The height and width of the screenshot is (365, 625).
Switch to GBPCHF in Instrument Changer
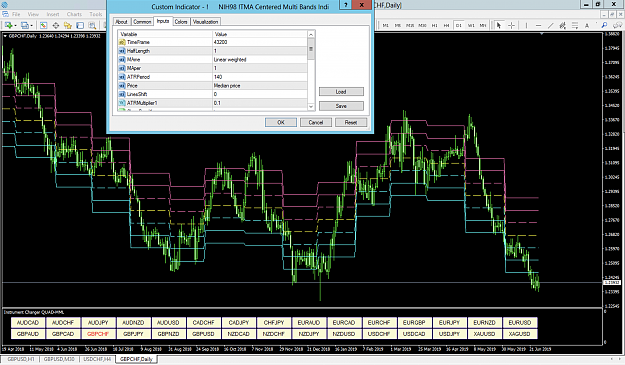tap(98, 334)
